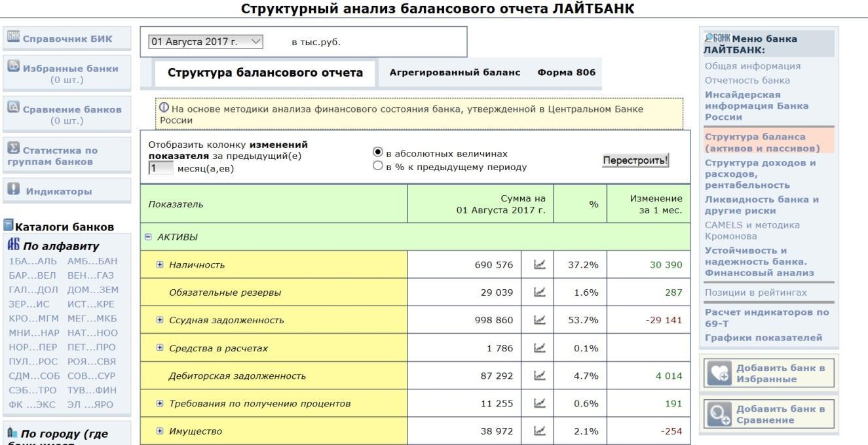Image resolution: width=868 pixels, height=445 pixels.
Task: Click the Имущество value 38 972
Action: pyautogui.click(x=497, y=431)
